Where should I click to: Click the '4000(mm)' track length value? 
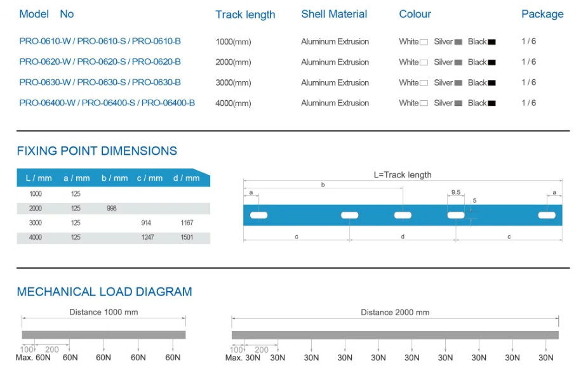233,103
